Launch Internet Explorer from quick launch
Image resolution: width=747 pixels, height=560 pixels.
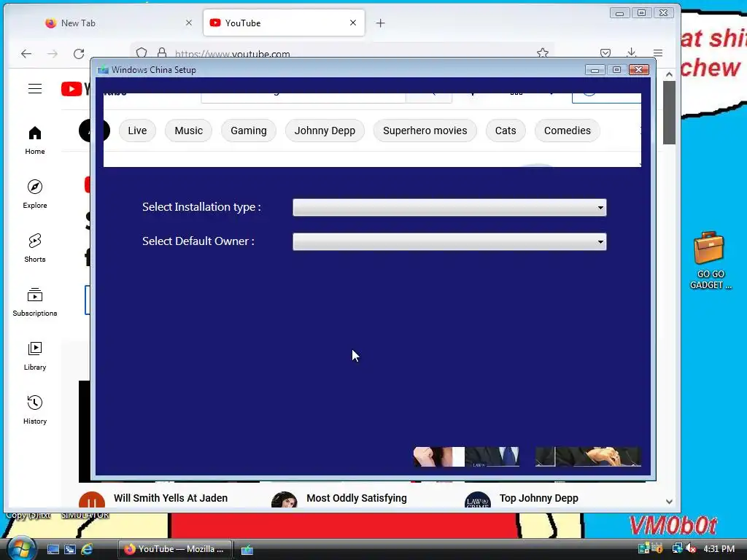click(87, 549)
